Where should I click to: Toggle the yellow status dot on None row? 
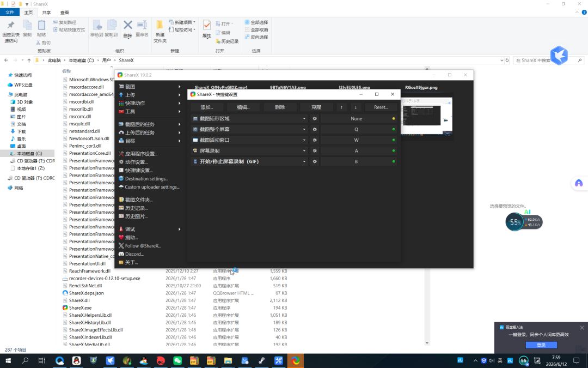[x=394, y=119]
